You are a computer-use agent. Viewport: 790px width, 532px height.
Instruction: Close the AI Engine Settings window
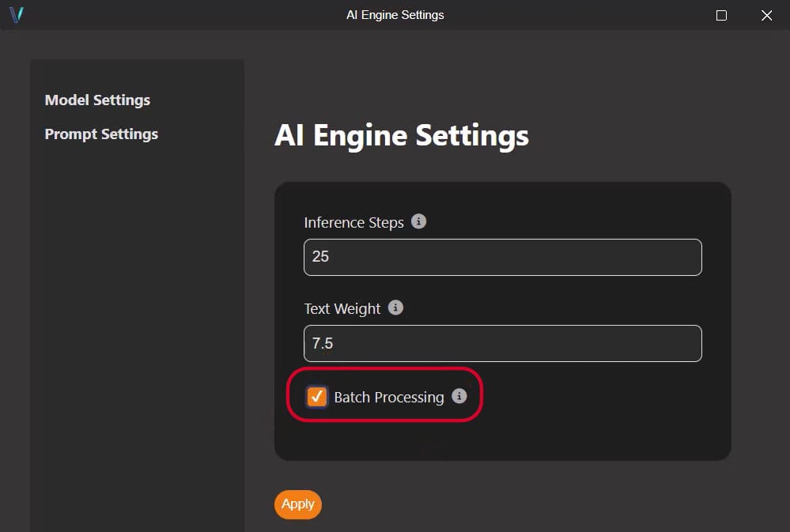766,15
